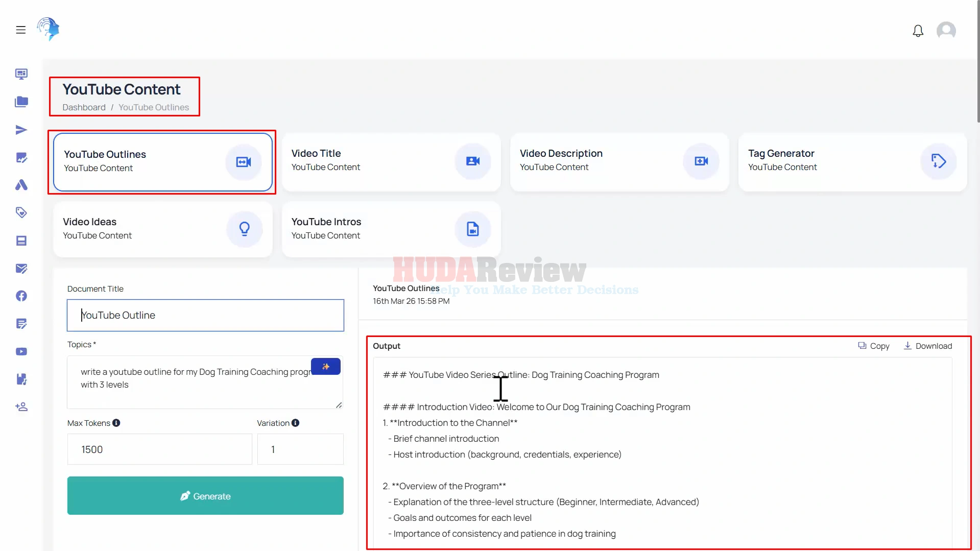This screenshot has width=980, height=551.
Task: Click the Variation info icon
Action: click(x=295, y=423)
